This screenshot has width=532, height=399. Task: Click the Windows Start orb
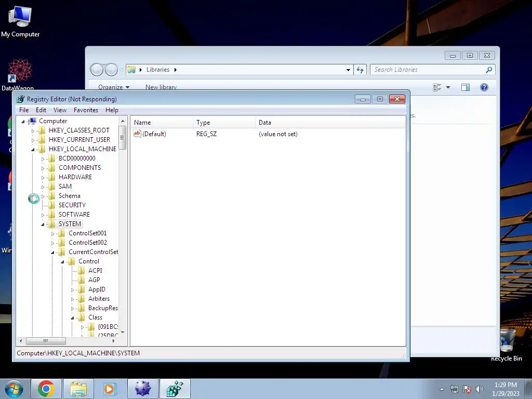[14, 389]
